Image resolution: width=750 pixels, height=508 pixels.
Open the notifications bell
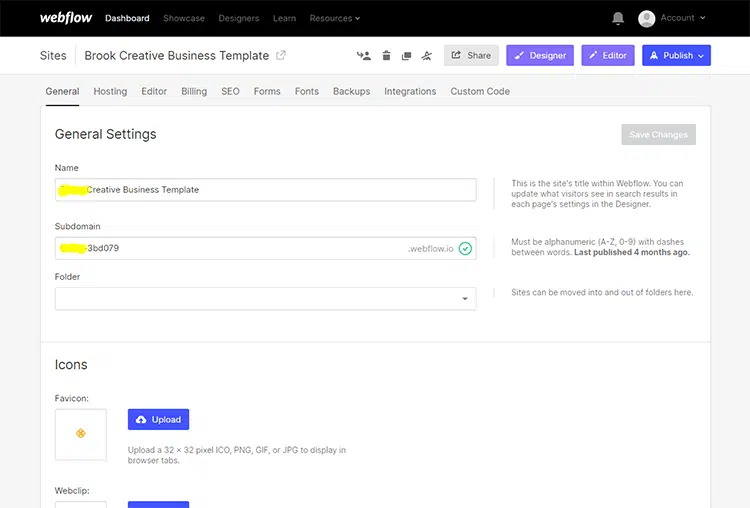click(x=618, y=18)
